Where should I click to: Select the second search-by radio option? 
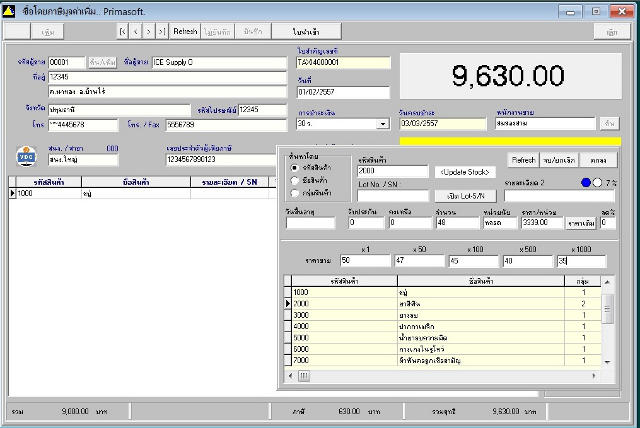coord(294,180)
